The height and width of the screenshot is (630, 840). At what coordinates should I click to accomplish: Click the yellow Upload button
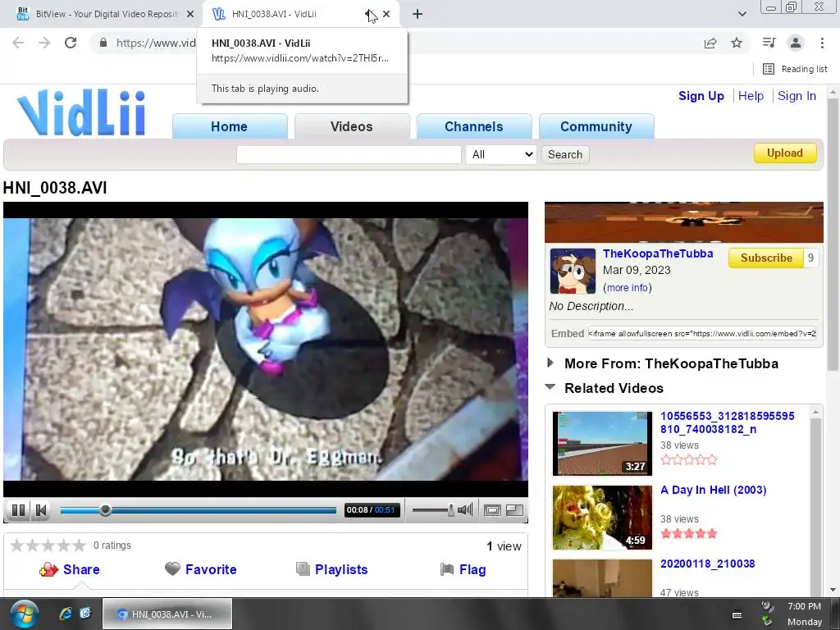785,153
